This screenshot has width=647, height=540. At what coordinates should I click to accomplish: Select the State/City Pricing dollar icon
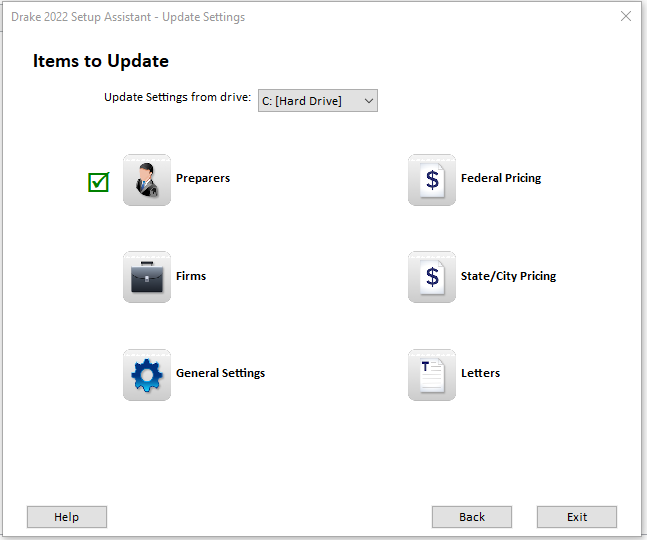pos(432,277)
